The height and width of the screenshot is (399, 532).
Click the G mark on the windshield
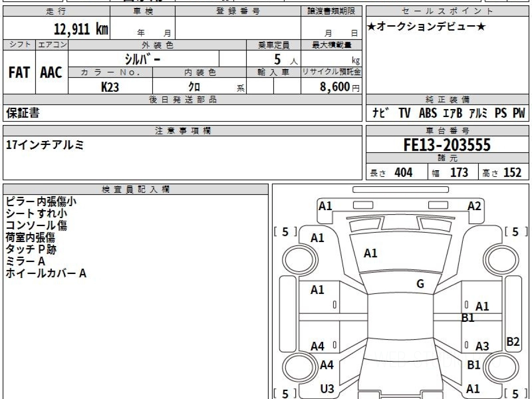point(420,284)
